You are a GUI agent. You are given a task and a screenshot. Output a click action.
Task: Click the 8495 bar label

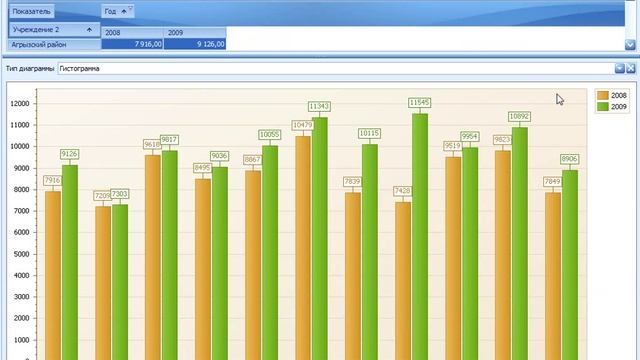tap(202, 168)
